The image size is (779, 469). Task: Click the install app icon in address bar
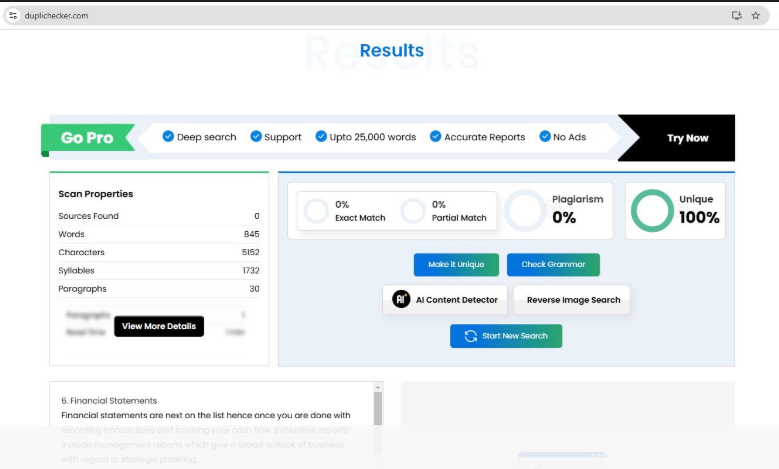[737, 15]
